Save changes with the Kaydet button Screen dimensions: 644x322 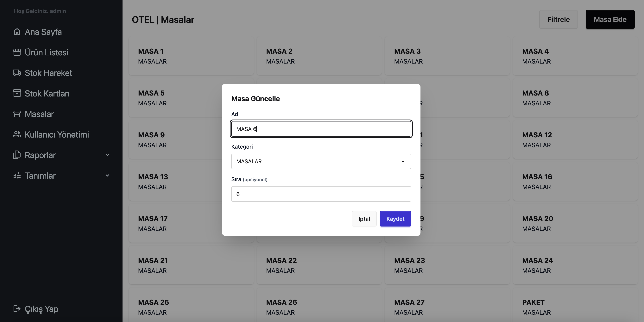point(395,219)
